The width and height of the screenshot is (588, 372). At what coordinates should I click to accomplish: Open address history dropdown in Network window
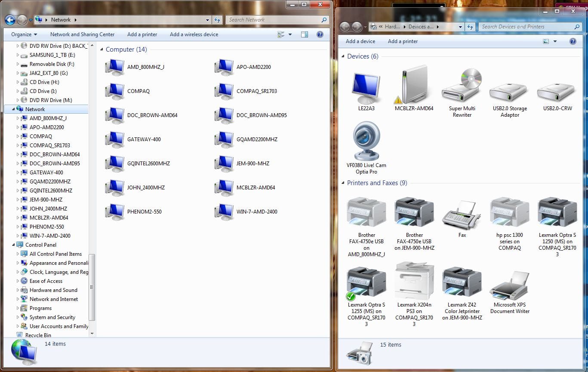pos(208,20)
